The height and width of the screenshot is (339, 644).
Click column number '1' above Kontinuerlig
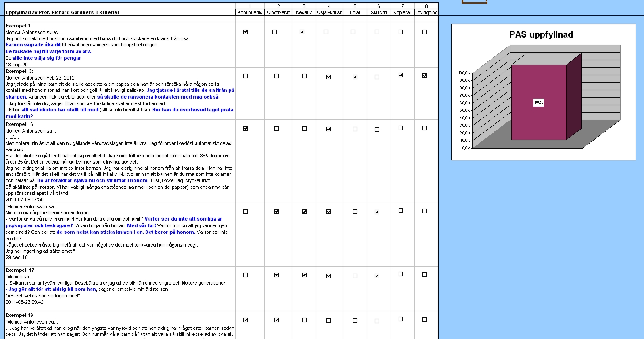pos(250,6)
